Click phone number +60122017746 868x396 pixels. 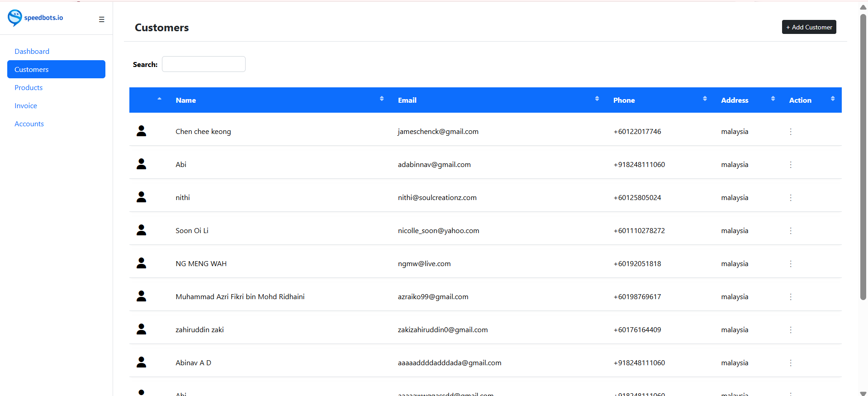637,132
